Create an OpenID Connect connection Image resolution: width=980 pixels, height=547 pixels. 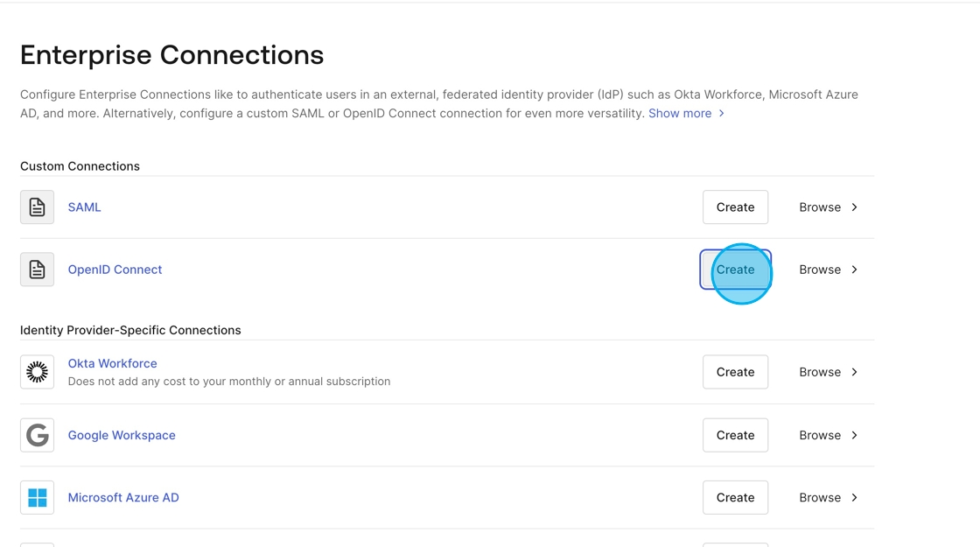[735, 270]
